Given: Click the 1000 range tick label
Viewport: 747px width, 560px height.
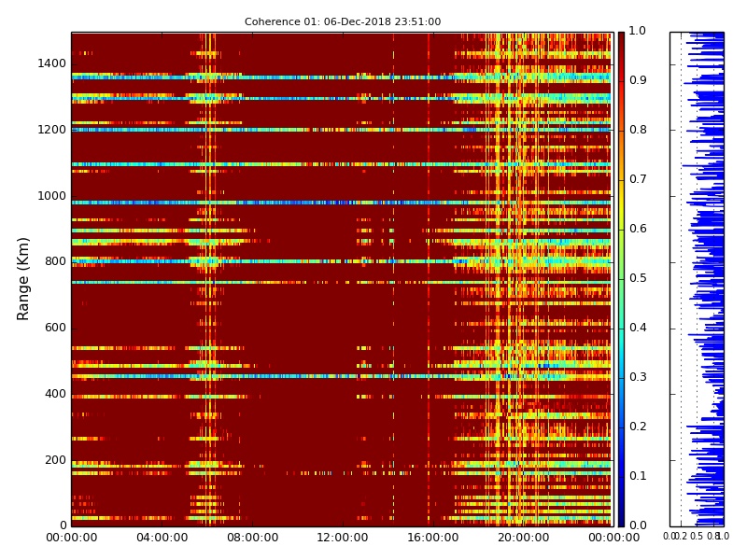Looking at the screenshot, I should [x=51, y=196].
